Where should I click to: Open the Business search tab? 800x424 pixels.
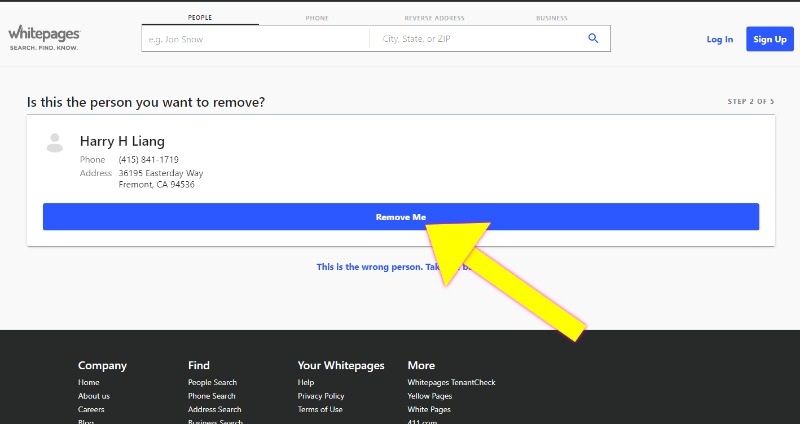pos(552,18)
